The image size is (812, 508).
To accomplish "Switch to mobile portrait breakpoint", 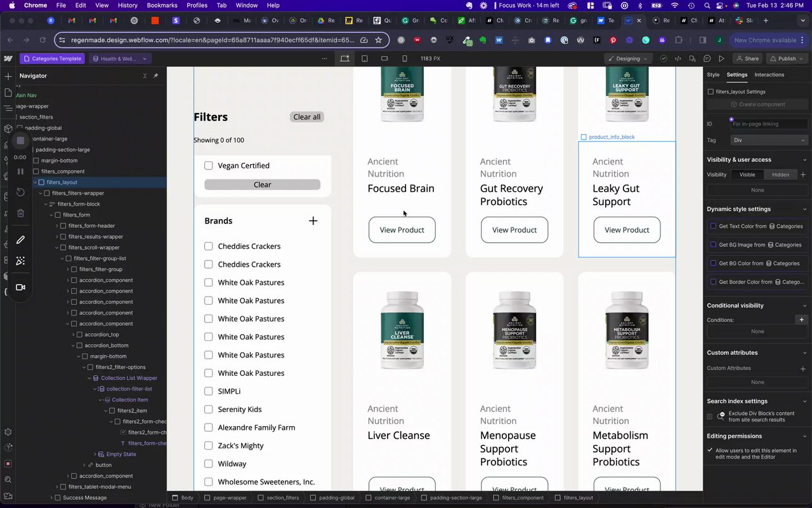I will point(405,58).
